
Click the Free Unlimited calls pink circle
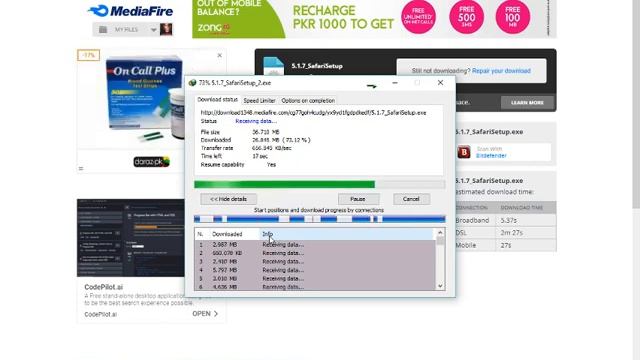pyautogui.click(x=418, y=17)
